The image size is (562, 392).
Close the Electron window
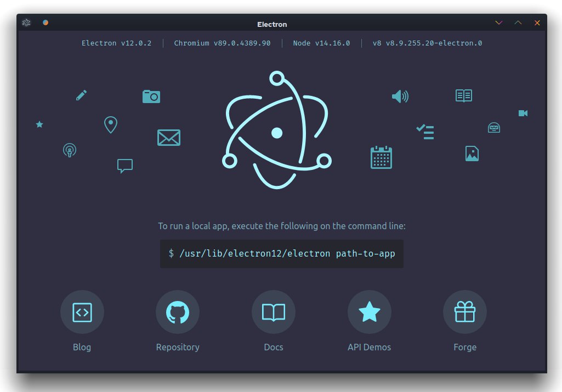tap(537, 23)
